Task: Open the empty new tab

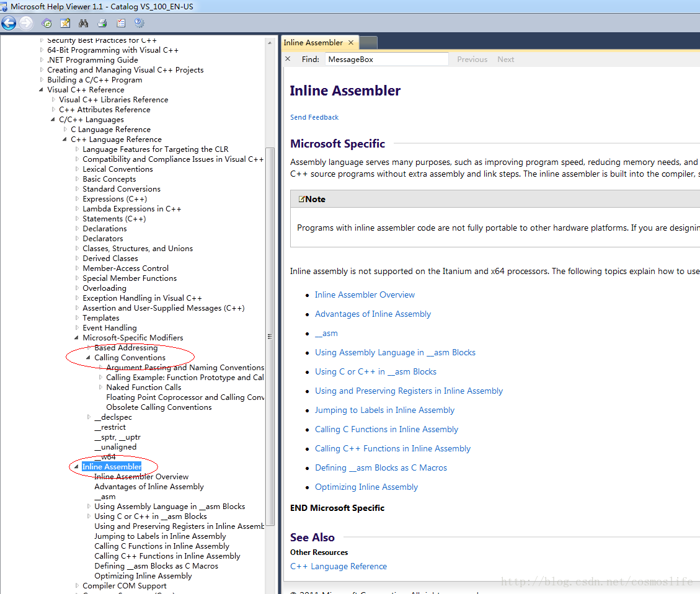Action: point(368,42)
